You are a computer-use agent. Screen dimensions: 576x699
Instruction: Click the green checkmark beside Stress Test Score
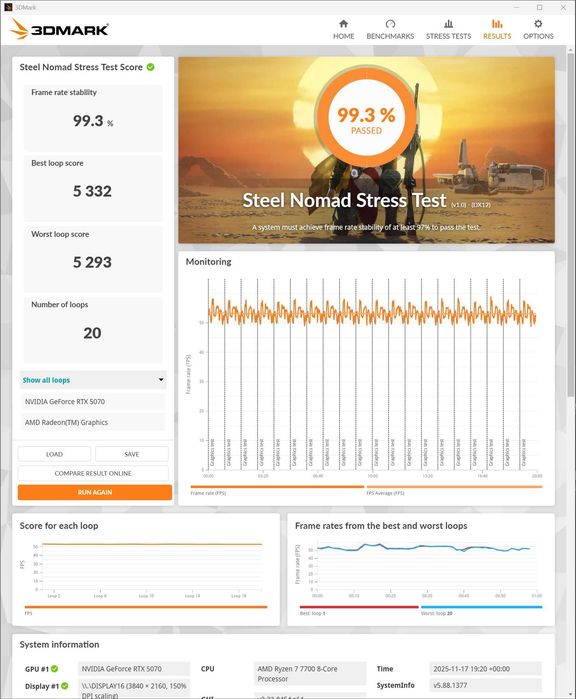tap(151, 67)
